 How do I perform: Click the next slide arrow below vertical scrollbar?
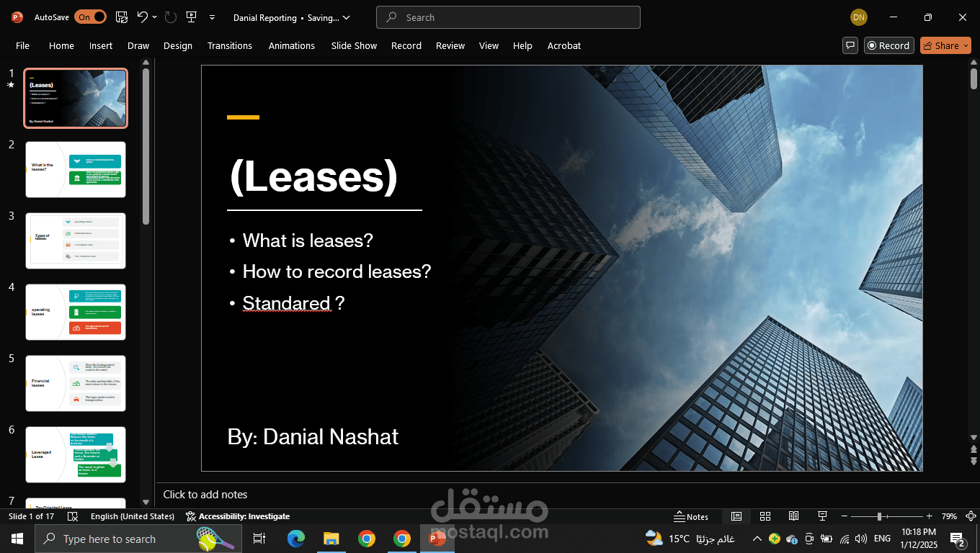974,461
